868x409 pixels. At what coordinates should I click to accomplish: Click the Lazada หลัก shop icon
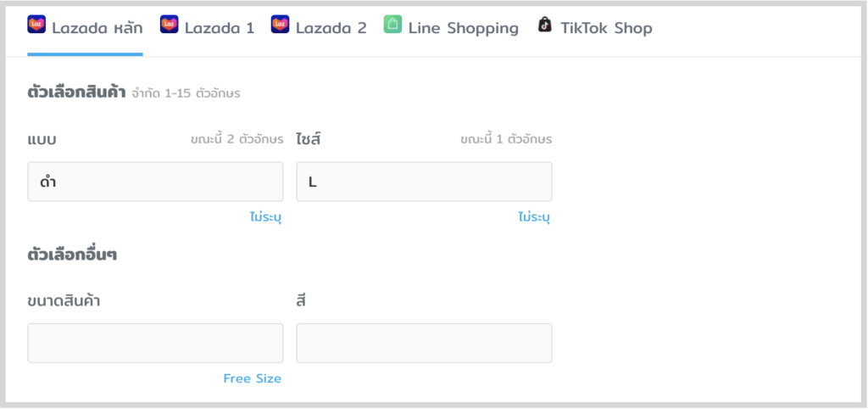[36, 25]
